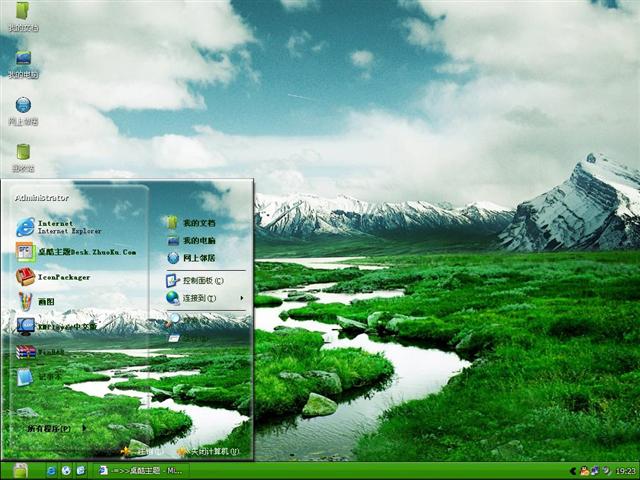
Task: Click the 注销 Log Off button
Action: (x=144, y=451)
